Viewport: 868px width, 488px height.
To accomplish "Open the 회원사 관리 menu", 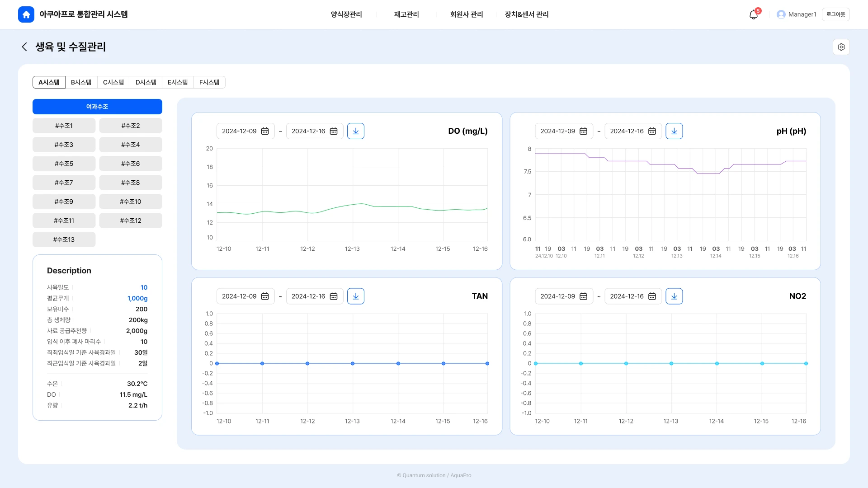I will point(467,14).
